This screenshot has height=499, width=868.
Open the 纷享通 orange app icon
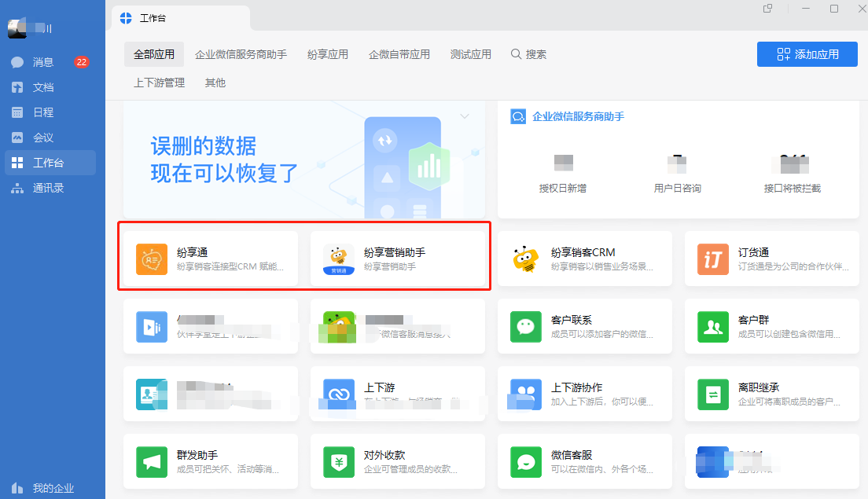[x=152, y=259]
